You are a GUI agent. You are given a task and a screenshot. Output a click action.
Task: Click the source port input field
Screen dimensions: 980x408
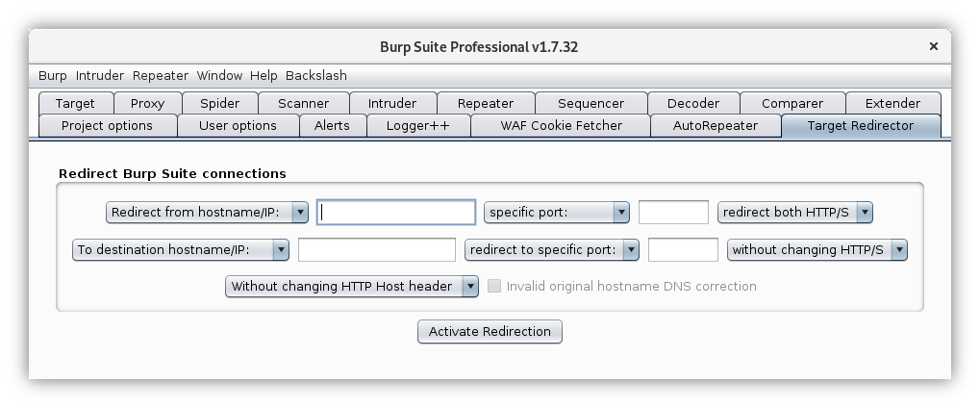pyautogui.click(x=673, y=212)
